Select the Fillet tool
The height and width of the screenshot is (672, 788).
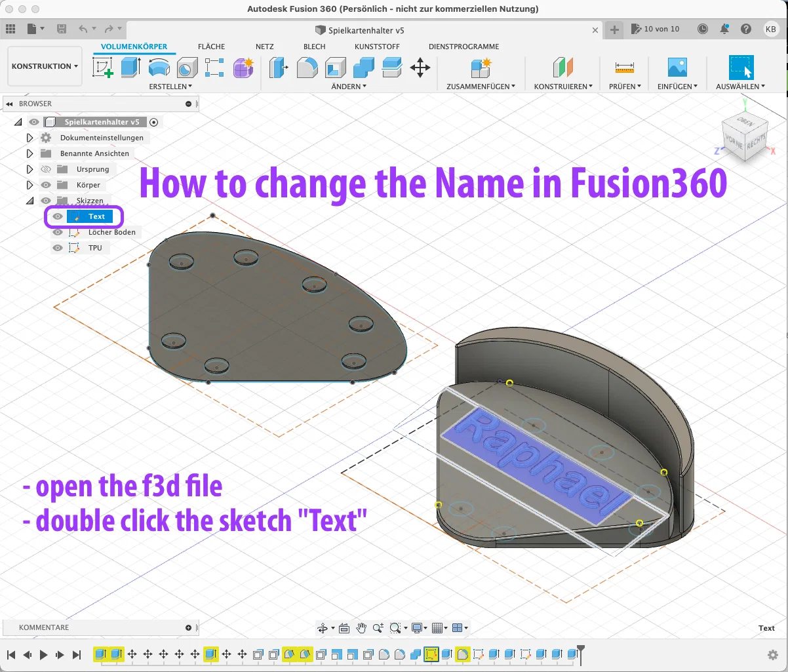tap(307, 68)
